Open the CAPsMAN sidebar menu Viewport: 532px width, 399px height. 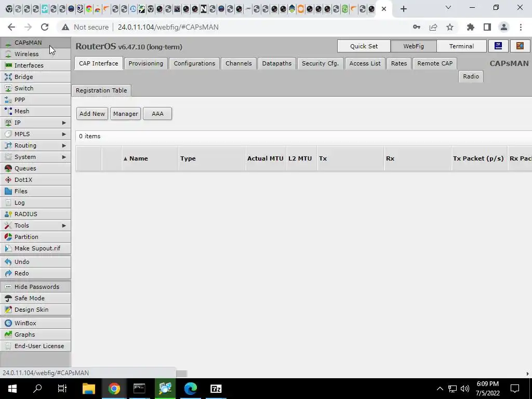(35, 43)
